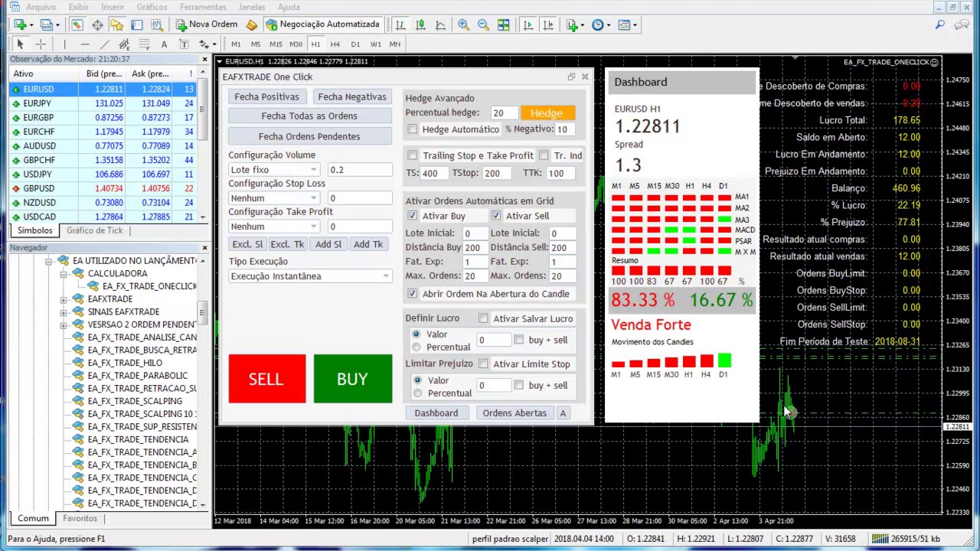Image resolution: width=980 pixels, height=551 pixels.
Task: Open the chart profiles icon
Action: click(x=47, y=24)
